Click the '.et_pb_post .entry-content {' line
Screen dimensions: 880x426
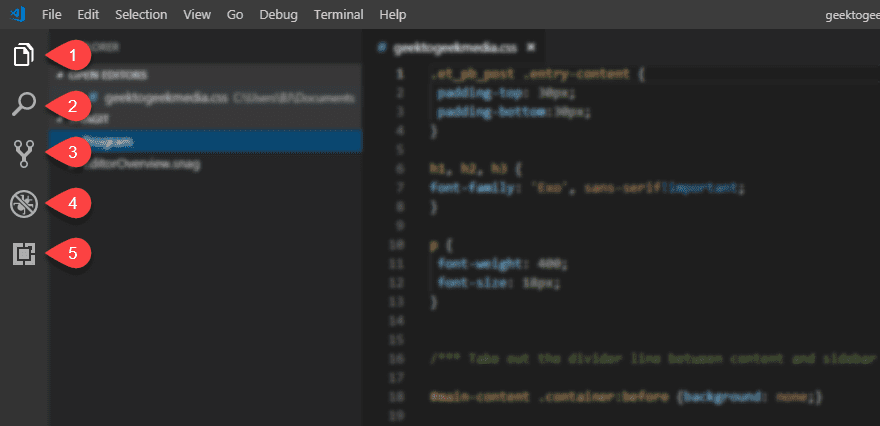pos(538,74)
